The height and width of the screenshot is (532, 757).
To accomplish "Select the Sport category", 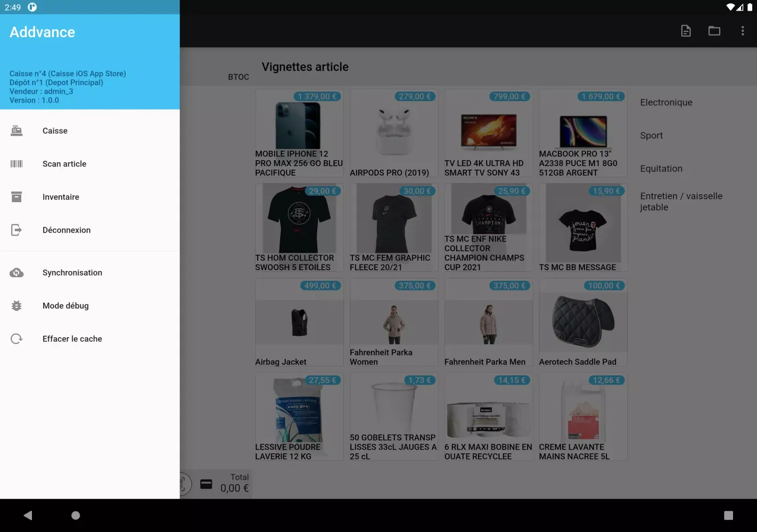I will (651, 136).
